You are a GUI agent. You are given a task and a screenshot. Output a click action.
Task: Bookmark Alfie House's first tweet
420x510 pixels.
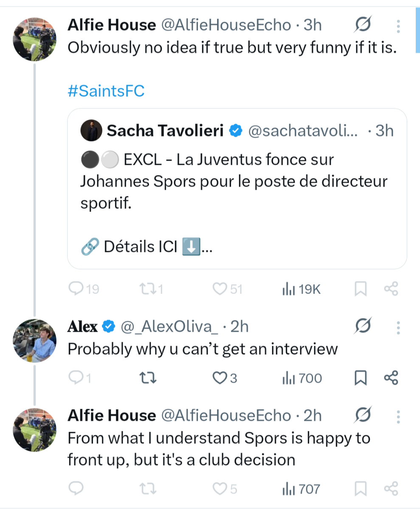click(x=360, y=289)
